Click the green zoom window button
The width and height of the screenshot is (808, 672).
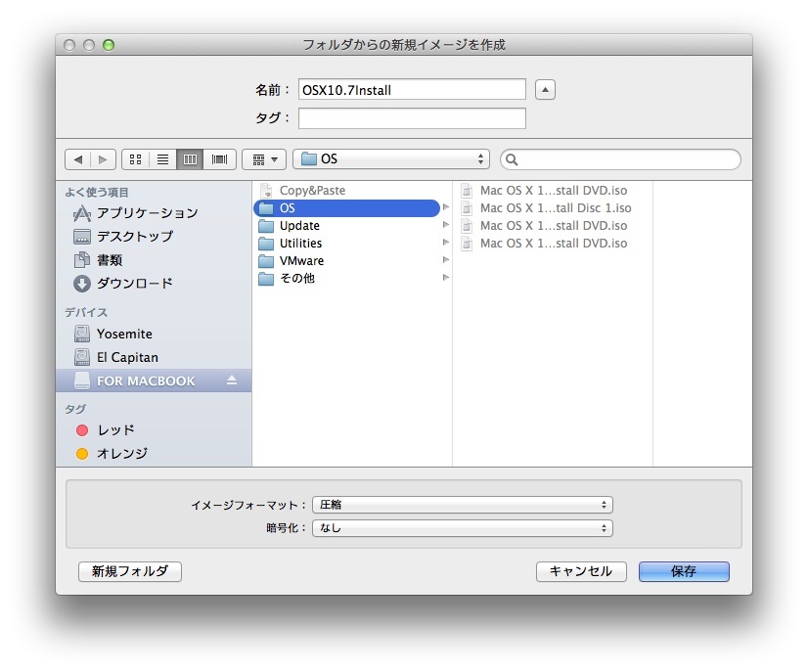[109, 45]
